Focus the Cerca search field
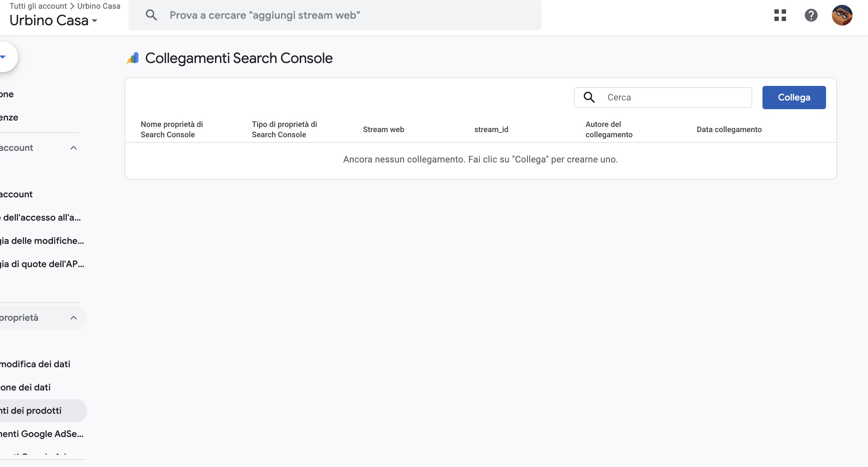868x467 pixels. (x=663, y=98)
